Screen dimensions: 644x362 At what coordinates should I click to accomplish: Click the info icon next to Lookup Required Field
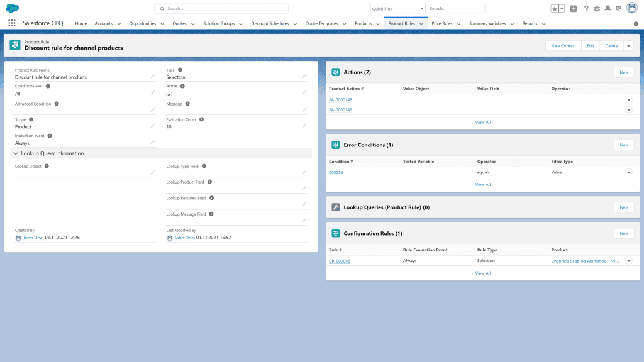(x=211, y=198)
